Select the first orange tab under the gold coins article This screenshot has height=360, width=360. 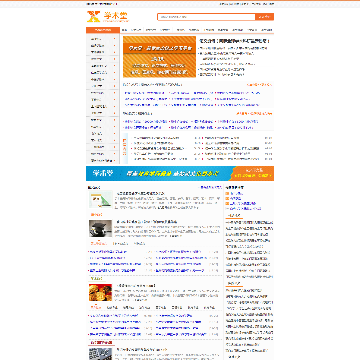(x=95, y=307)
